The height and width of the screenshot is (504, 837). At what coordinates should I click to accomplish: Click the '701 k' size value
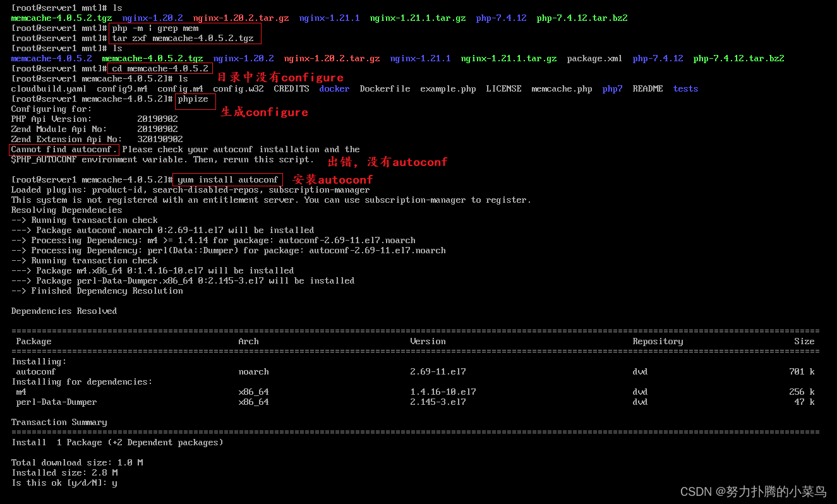(x=802, y=372)
